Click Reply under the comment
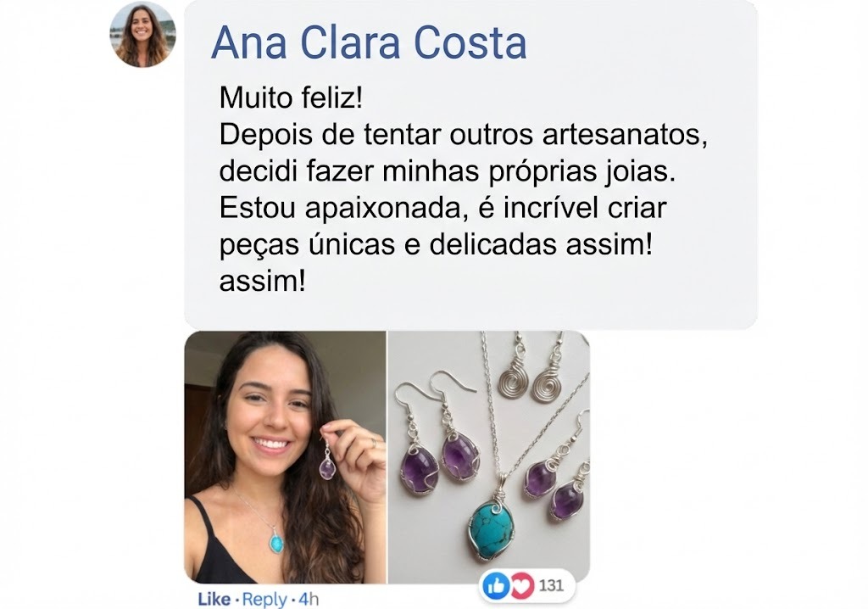This screenshot has height=609, width=868. click(264, 599)
